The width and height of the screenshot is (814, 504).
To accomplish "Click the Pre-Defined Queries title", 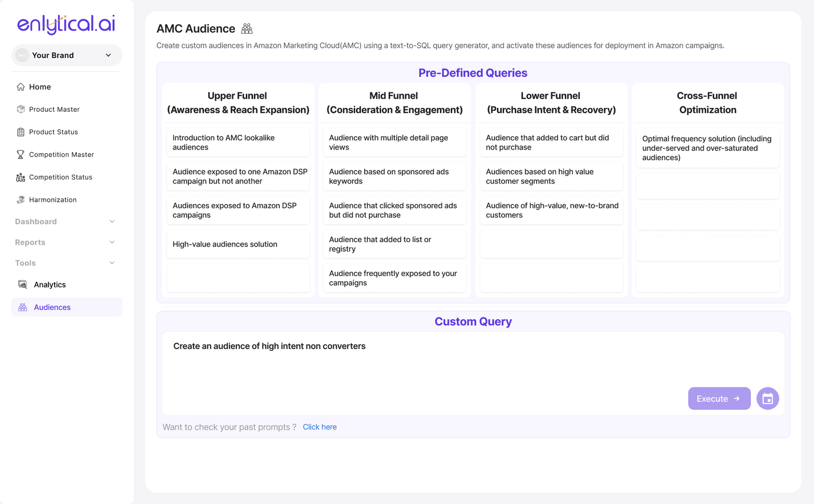I will point(473,73).
